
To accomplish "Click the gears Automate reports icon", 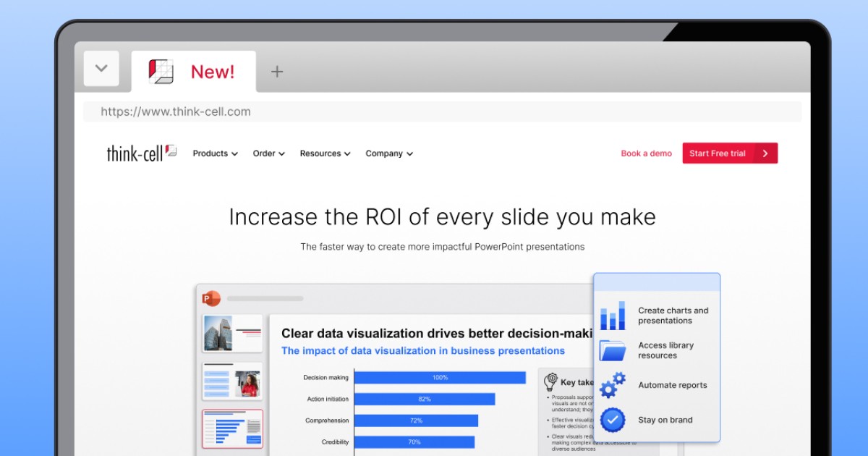I will coord(613,385).
